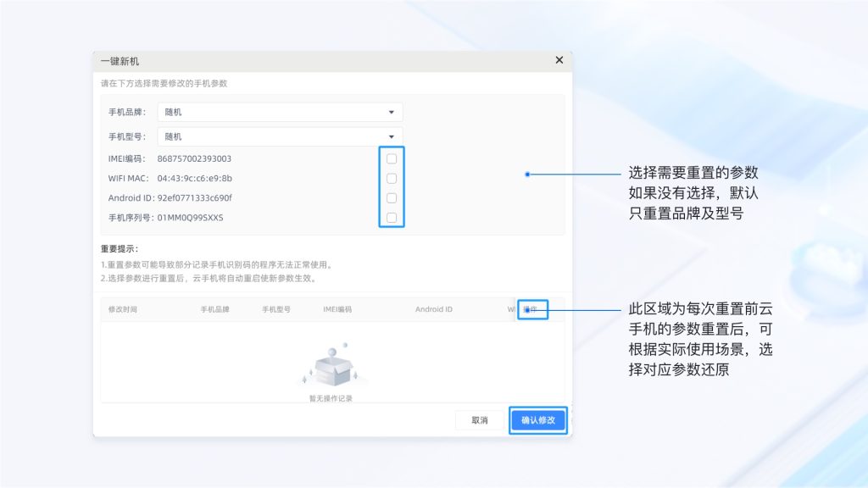Click the 操作 column header
This screenshot has width=868, height=488.
pyautogui.click(x=533, y=309)
